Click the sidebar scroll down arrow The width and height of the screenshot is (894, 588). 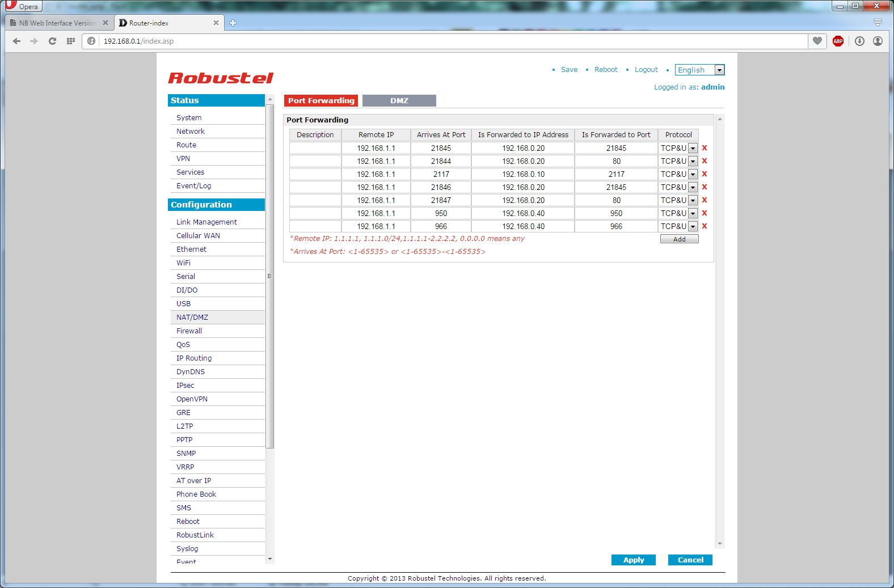point(270,559)
